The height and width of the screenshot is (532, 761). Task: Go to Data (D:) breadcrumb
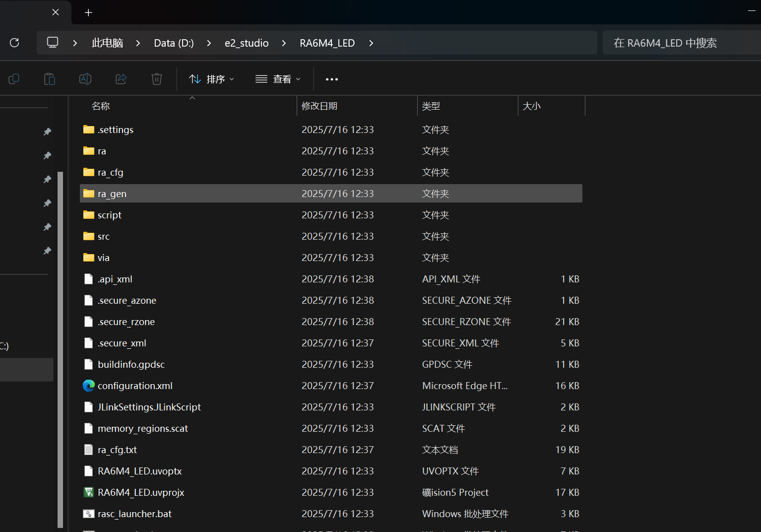click(x=174, y=43)
